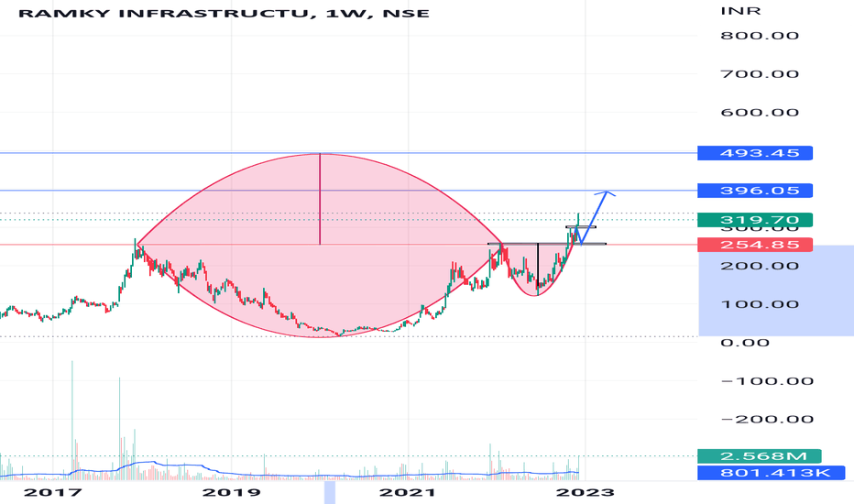
Task: Select the red 254.85 price label
Action: 755,245
